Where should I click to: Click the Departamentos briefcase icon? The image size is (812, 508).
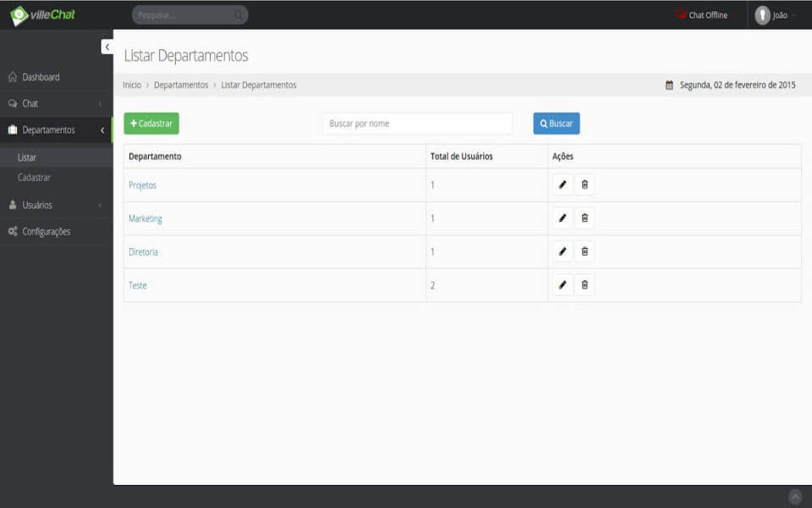coord(13,130)
